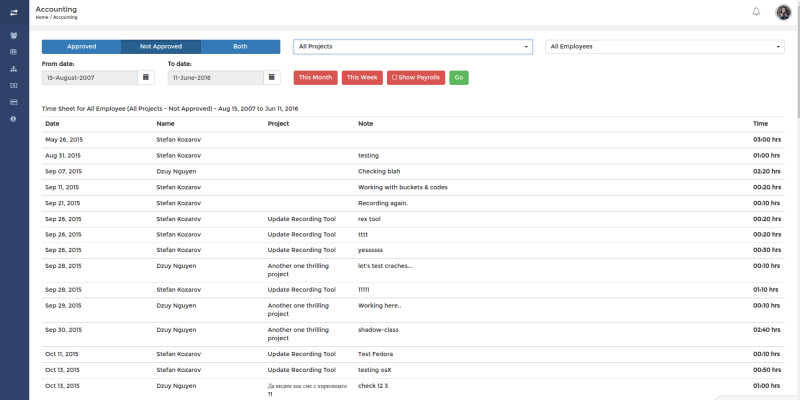Open the table grid sidebar icon
Screen dimensions: 800x400
[x=14, y=52]
